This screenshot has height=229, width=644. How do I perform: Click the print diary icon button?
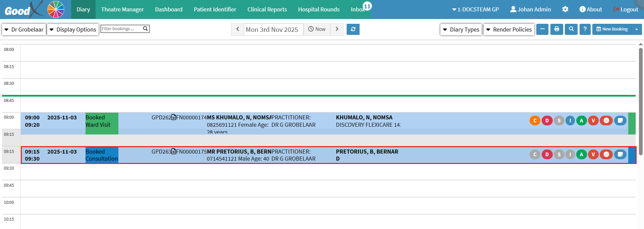[556, 29]
